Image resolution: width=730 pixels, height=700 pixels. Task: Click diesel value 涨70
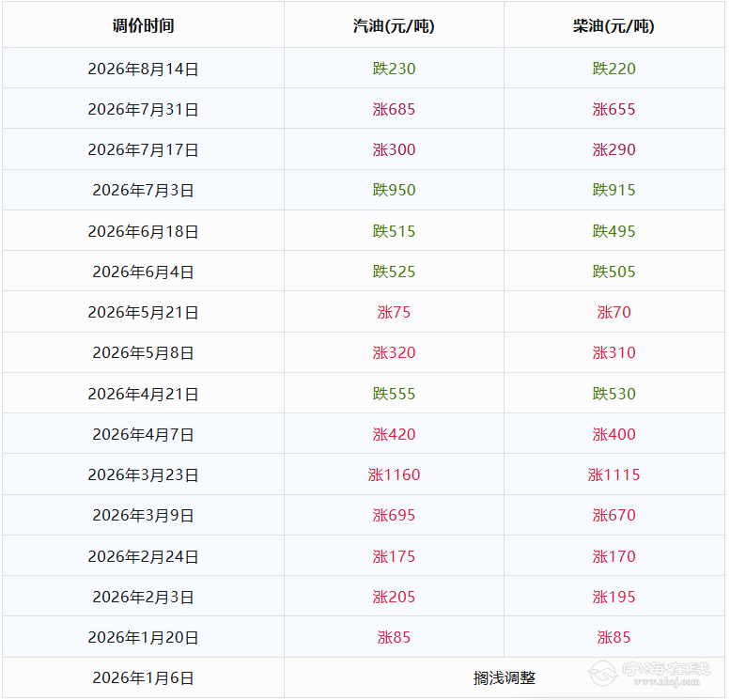coord(614,313)
